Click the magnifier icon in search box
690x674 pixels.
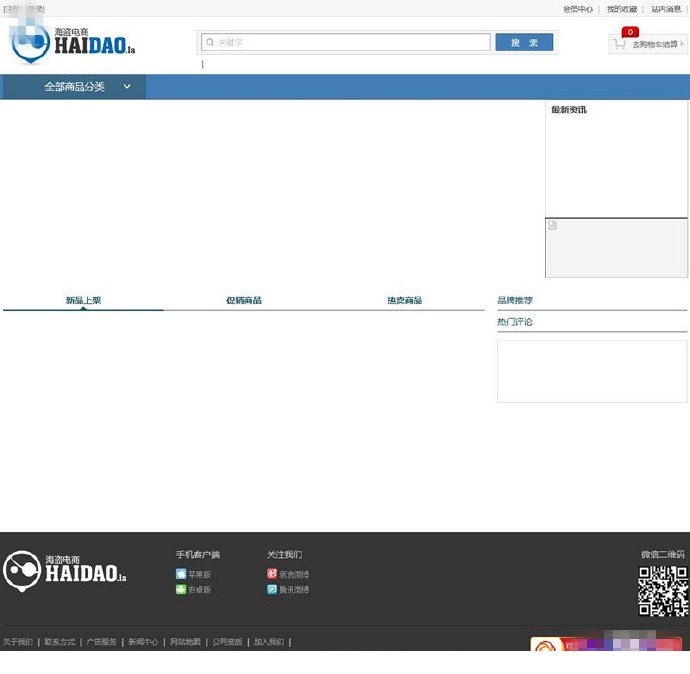[210, 42]
